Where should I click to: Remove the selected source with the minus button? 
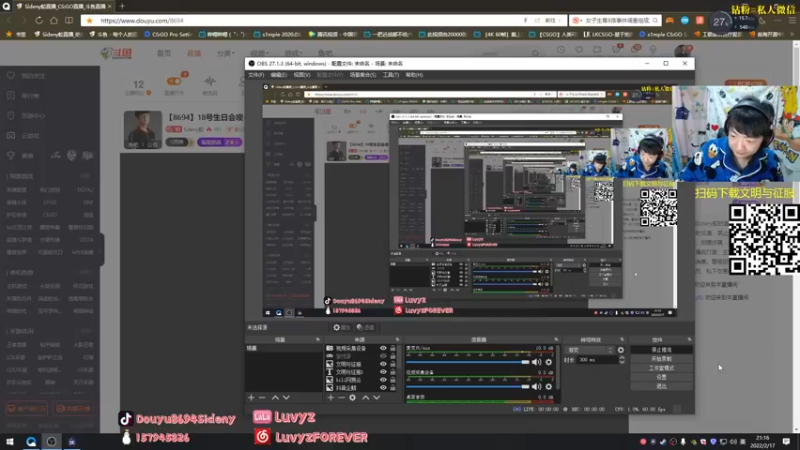(x=341, y=397)
